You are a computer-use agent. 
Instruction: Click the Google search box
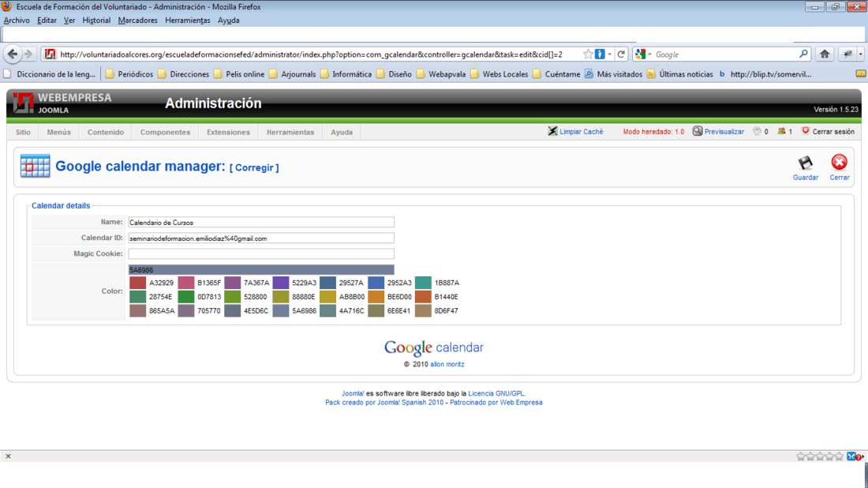click(725, 54)
